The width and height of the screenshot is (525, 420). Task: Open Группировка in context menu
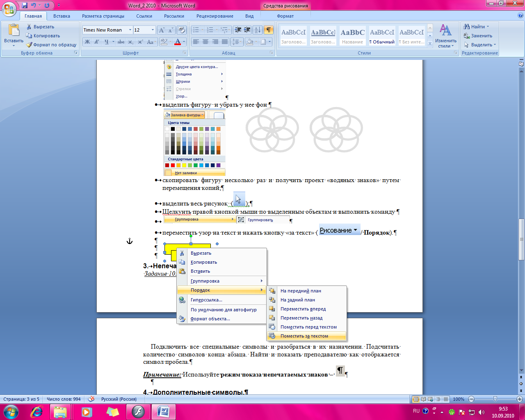[221, 281]
